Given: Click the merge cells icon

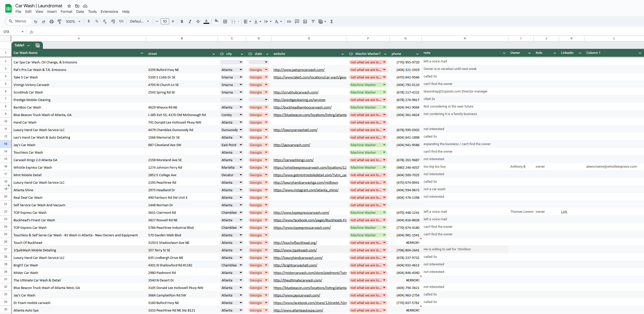Looking at the screenshot, I should pos(233,22).
